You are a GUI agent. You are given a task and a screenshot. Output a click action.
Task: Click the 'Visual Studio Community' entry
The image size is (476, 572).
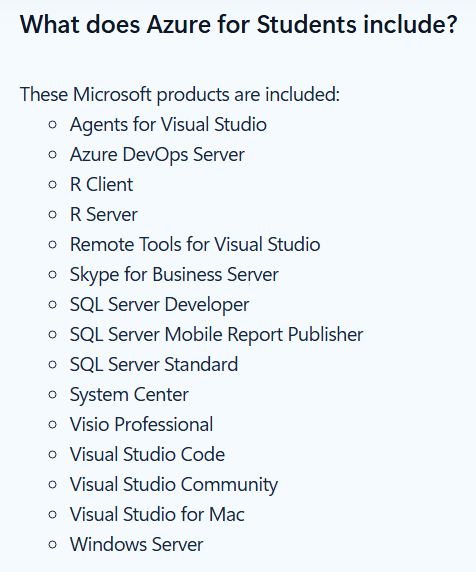[x=174, y=484]
